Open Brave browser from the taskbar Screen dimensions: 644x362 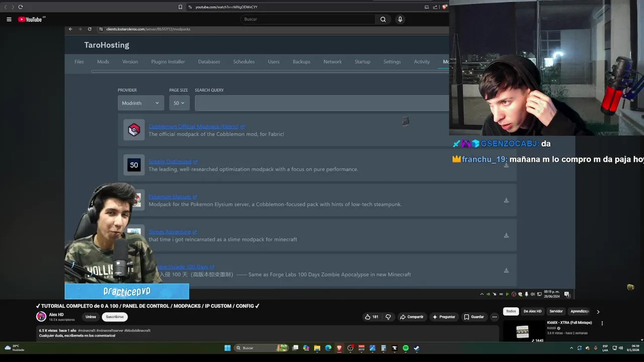[x=339, y=348]
